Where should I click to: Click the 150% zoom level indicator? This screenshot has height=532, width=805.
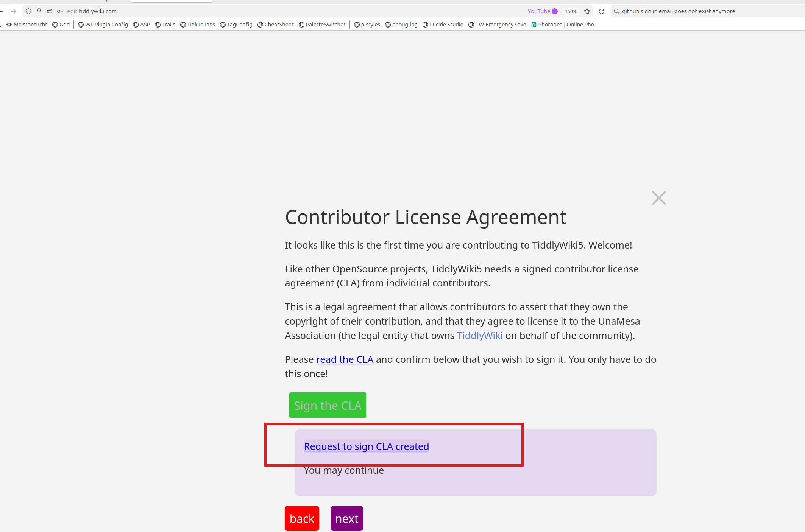point(571,11)
